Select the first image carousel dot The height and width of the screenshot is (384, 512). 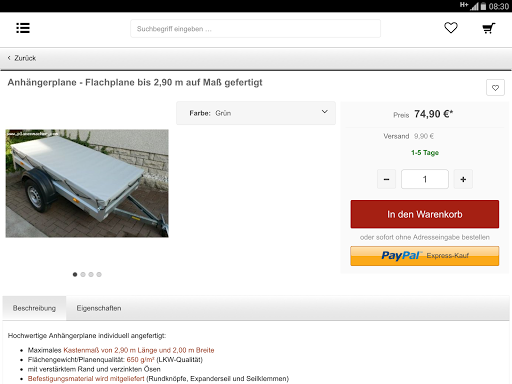click(x=75, y=274)
